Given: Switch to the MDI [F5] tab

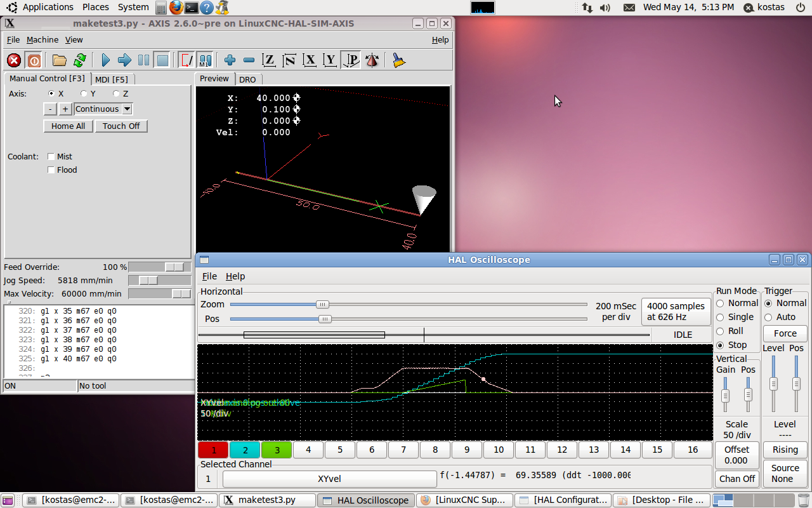Looking at the screenshot, I should [112, 79].
